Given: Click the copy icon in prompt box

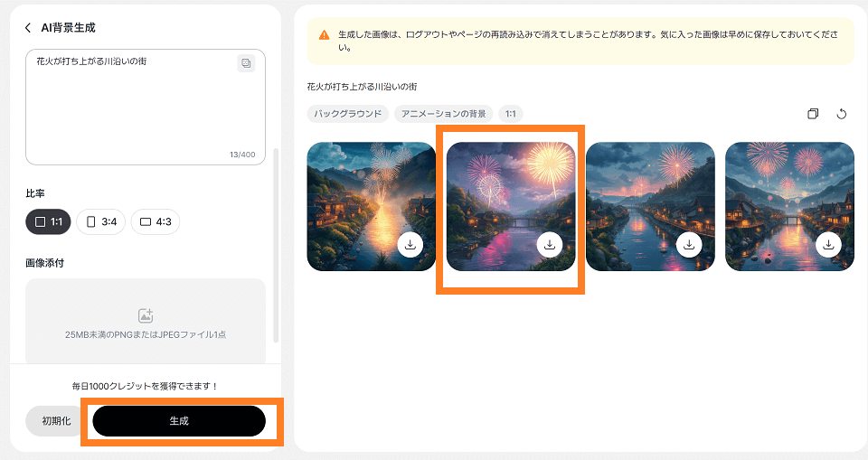Looking at the screenshot, I should 246,62.
